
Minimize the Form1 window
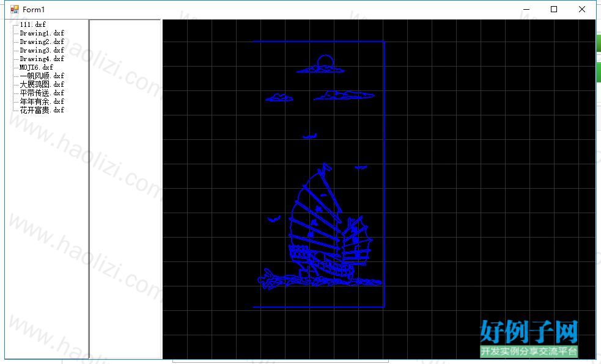(x=526, y=9)
